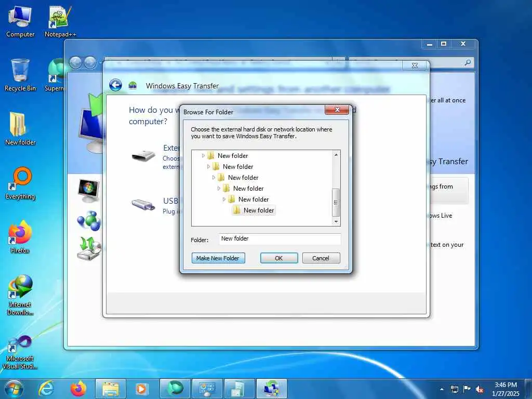Select the external hard disk drive icon
This screenshot has width=532, height=399.
tap(143, 156)
